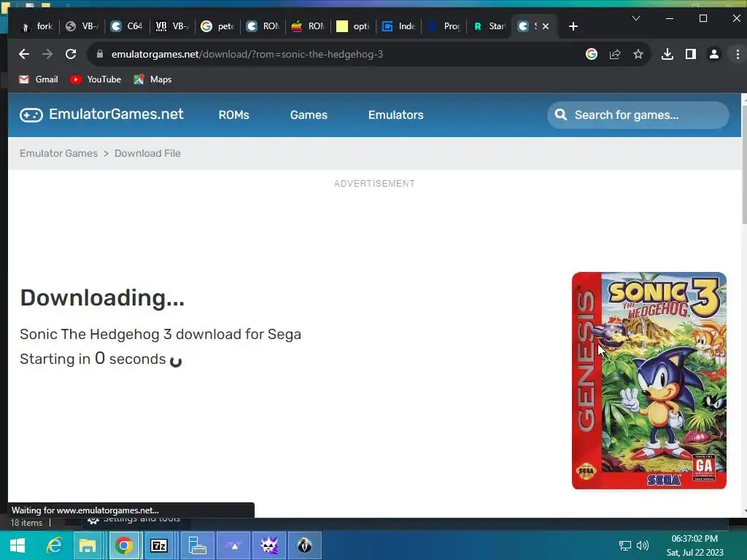
Task: Click the EmulatorGames.net logo
Action: click(x=101, y=114)
